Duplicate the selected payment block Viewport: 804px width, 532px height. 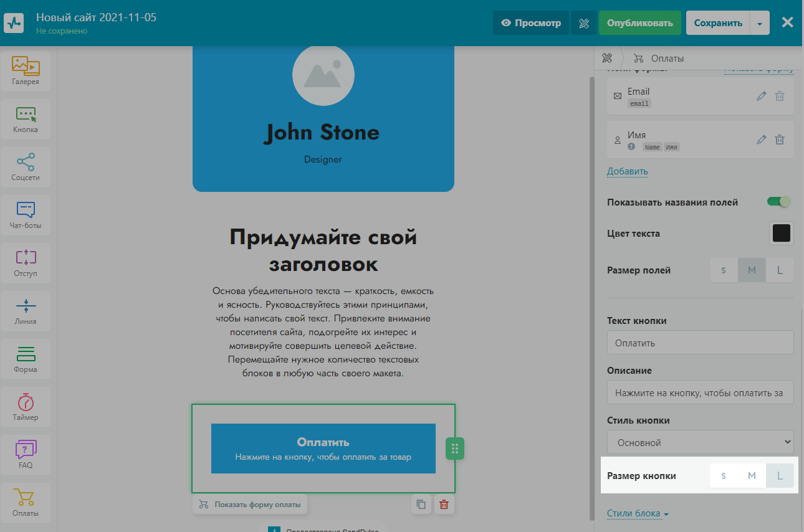coord(421,505)
